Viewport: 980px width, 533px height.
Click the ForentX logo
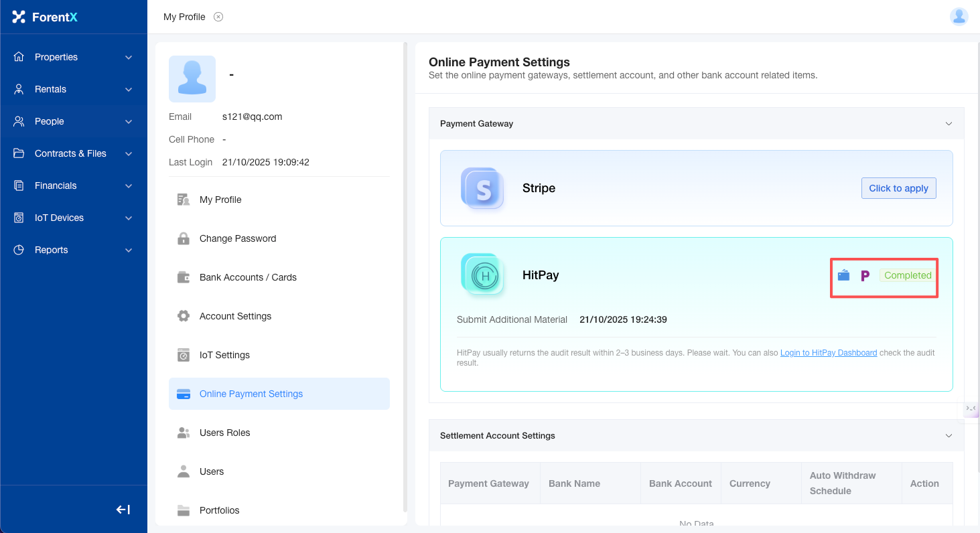46,17
